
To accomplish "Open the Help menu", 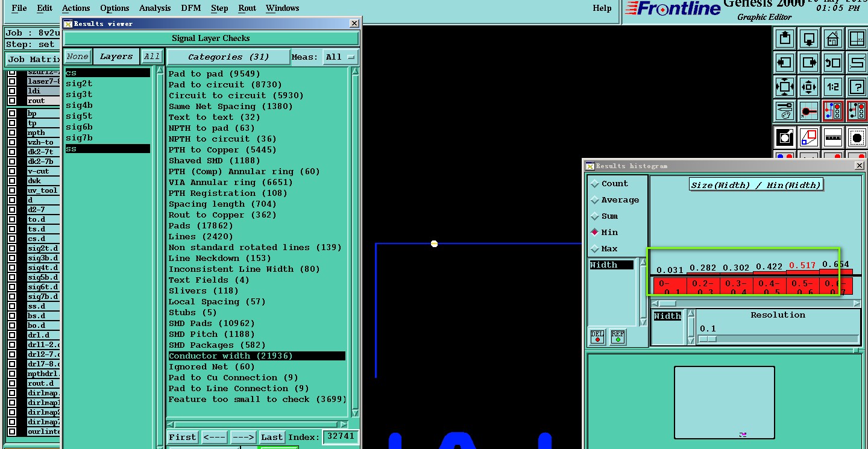I will [602, 8].
